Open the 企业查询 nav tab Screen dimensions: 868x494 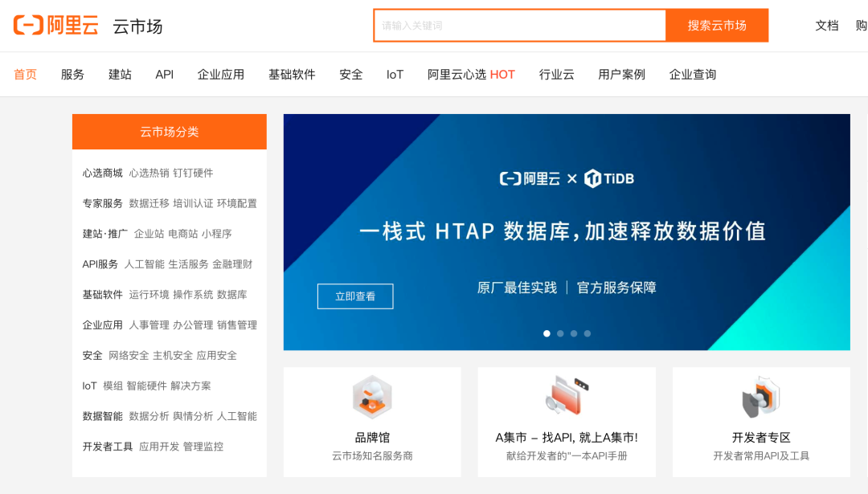[693, 75]
